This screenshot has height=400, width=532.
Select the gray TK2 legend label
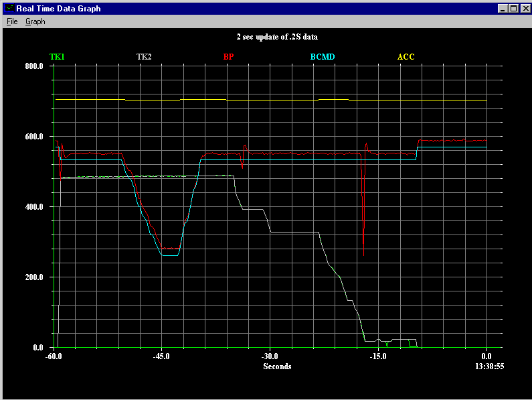144,57
